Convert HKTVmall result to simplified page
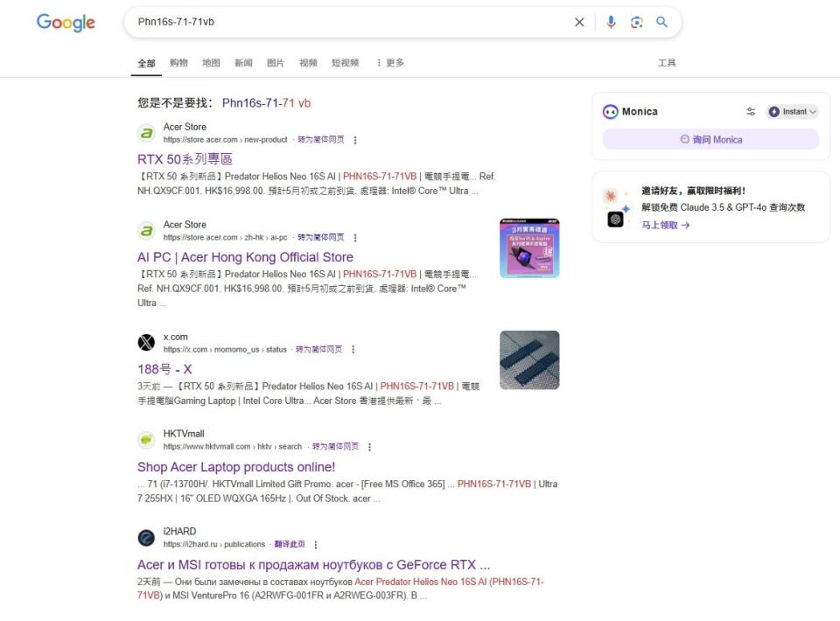 pos(335,446)
